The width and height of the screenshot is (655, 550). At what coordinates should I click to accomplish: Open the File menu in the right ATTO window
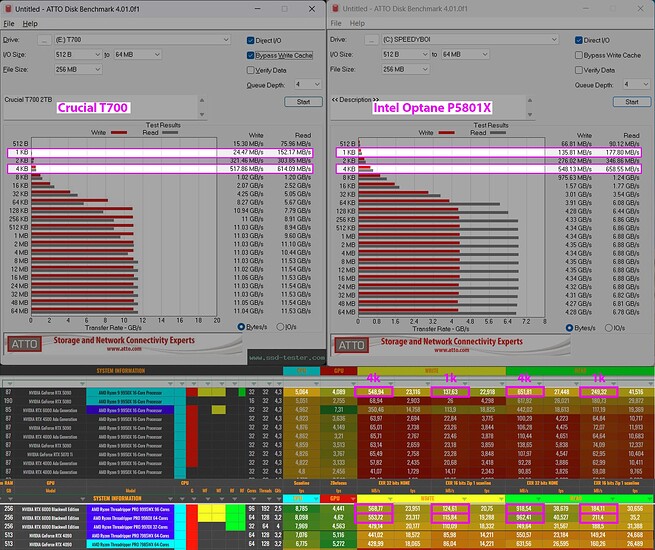[336, 23]
